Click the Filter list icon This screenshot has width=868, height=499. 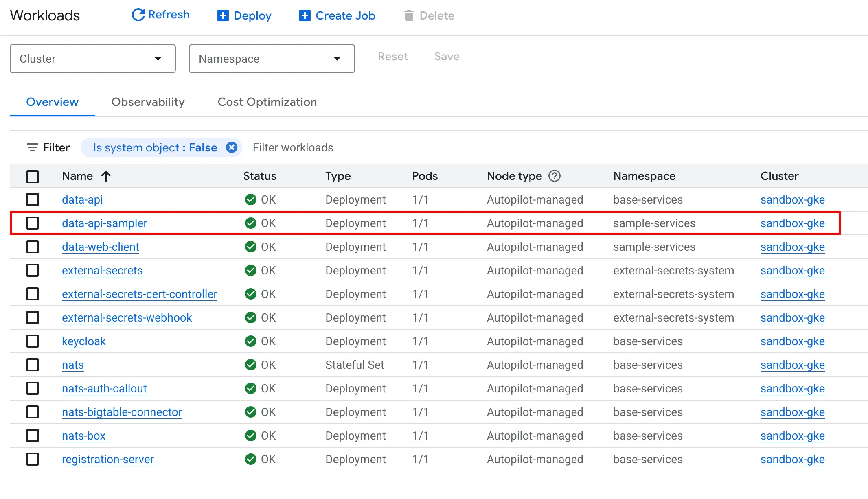(33, 147)
